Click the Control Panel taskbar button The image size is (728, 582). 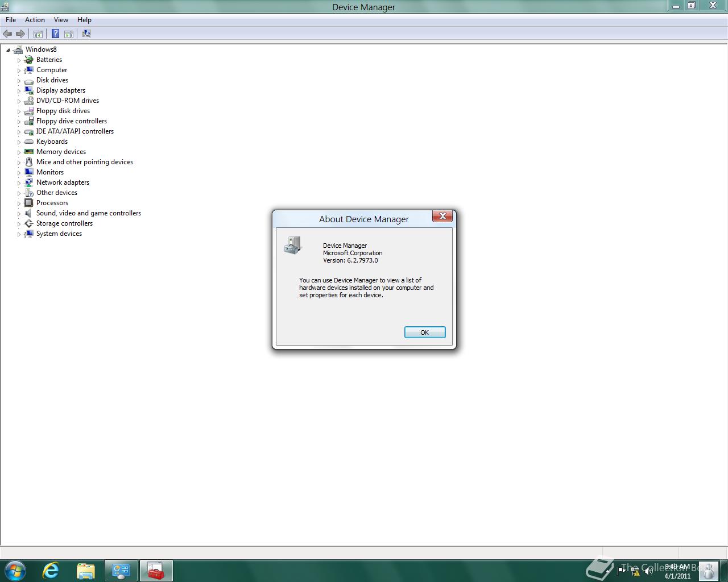click(121, 570)
